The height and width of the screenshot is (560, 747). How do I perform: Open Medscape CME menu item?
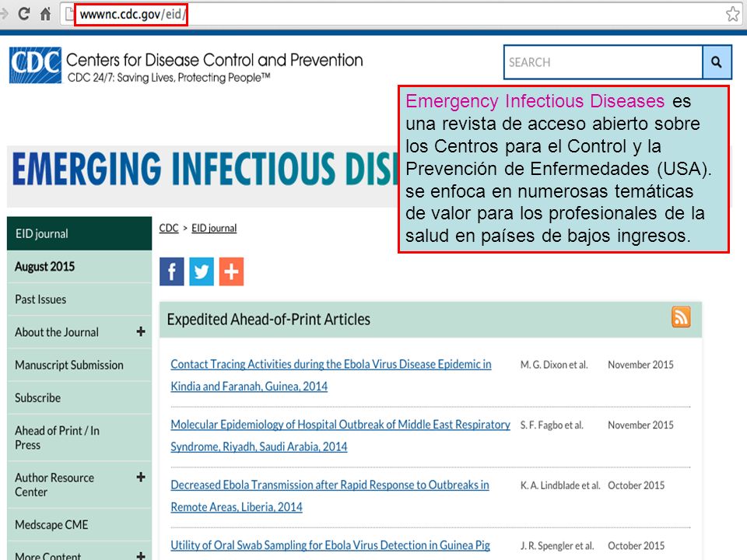click(x=79, y=524)
